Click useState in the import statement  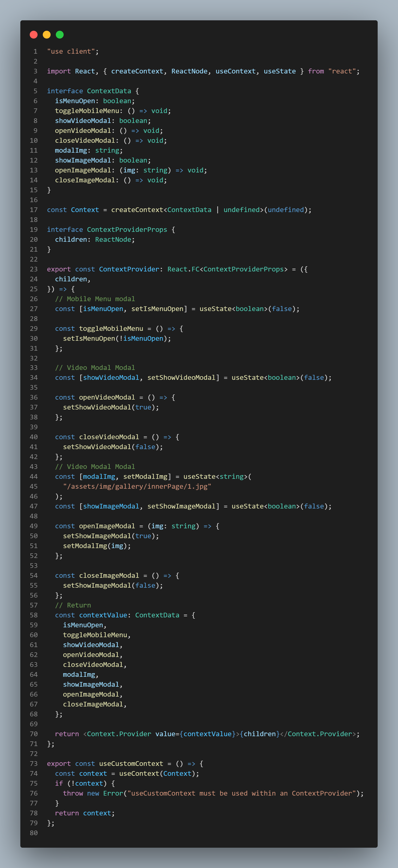280,71
